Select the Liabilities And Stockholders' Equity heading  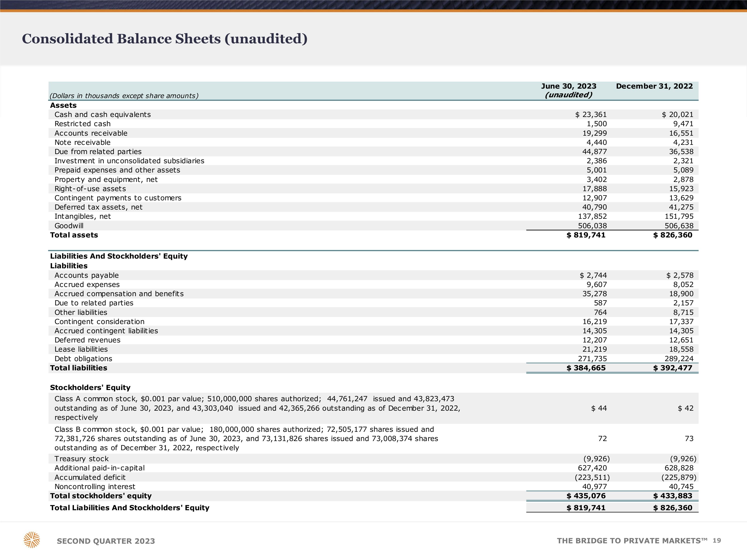click(119, 256)
